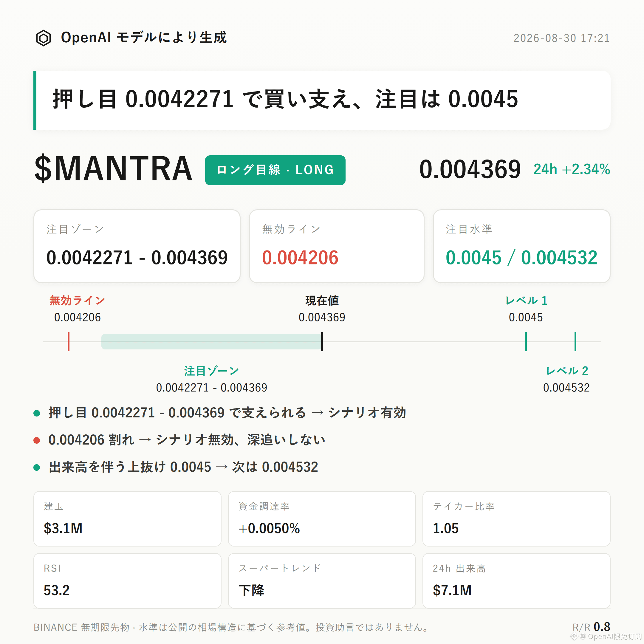Viewport: 644px width, 644px height.
Task: Click the bullet text 'シナリオ有効' line
Action: coord(227,413)
